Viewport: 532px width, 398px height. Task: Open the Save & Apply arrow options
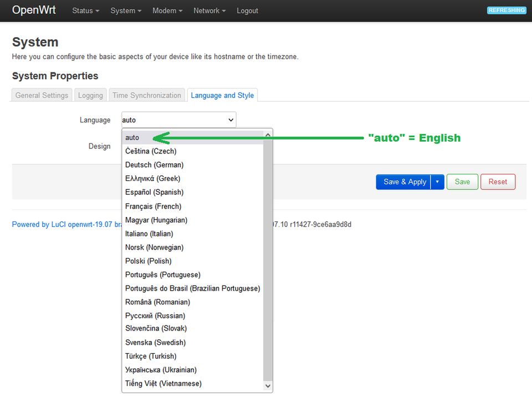click(x=437, y=182)
